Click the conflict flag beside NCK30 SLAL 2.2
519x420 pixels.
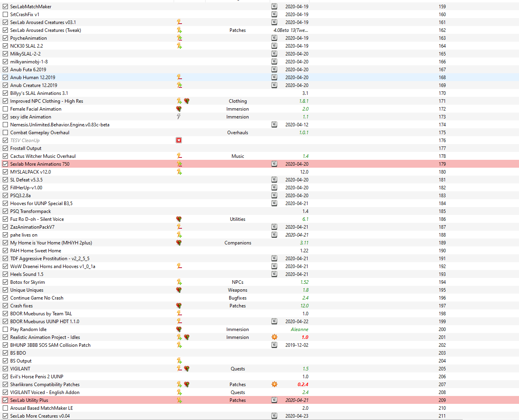coord(179,46)
